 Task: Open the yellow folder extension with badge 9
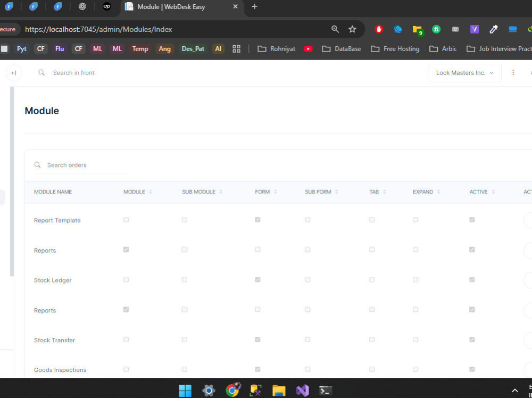point(417,30)
